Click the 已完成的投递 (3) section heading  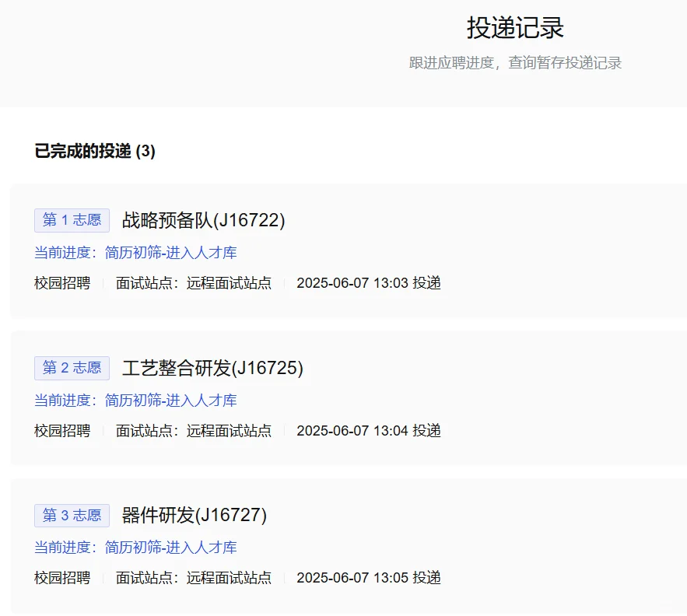click(95, 151)
